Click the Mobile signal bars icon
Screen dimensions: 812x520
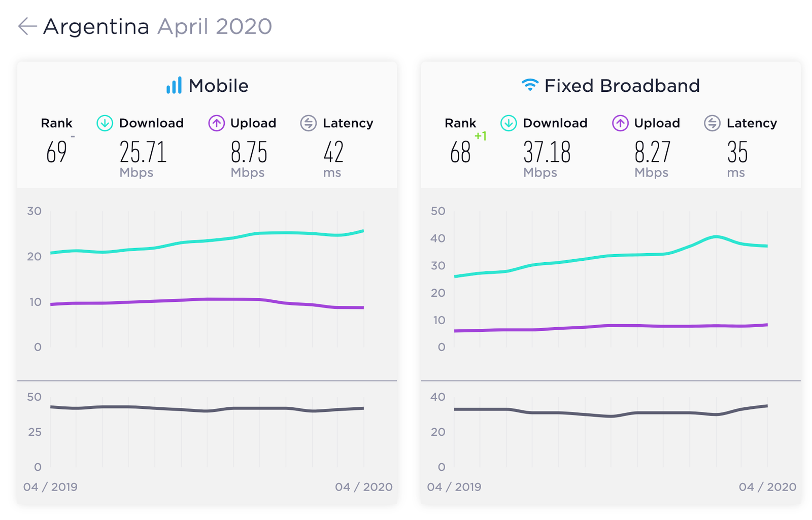pos(174,85)
